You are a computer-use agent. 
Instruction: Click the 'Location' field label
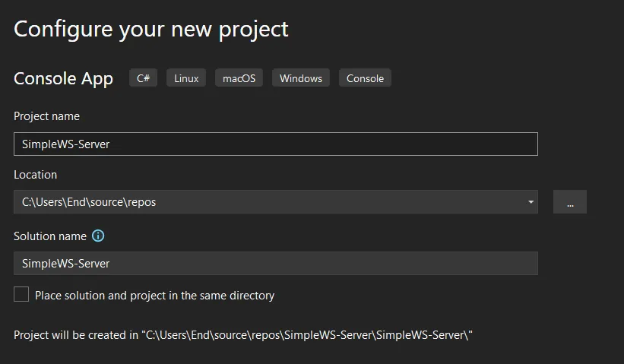pos(35,175)
